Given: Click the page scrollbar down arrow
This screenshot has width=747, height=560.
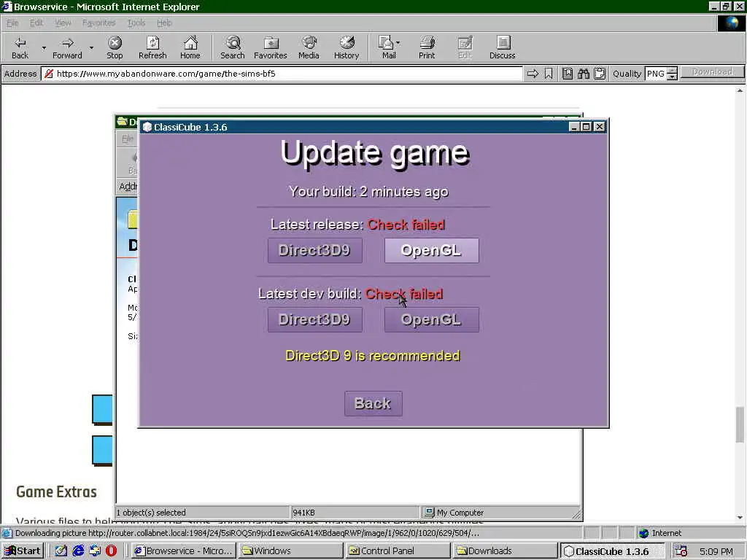Looking at the screenshot, I should click(x=740, y=517).
